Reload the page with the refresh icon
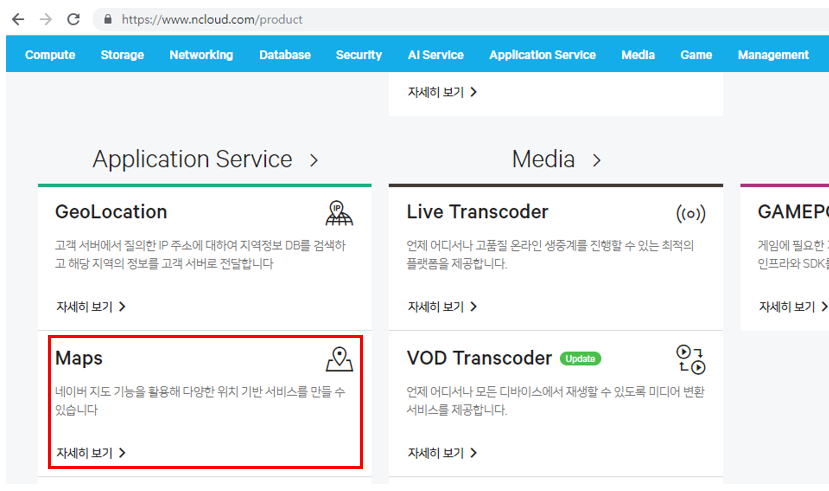 [x=73, y=20]
